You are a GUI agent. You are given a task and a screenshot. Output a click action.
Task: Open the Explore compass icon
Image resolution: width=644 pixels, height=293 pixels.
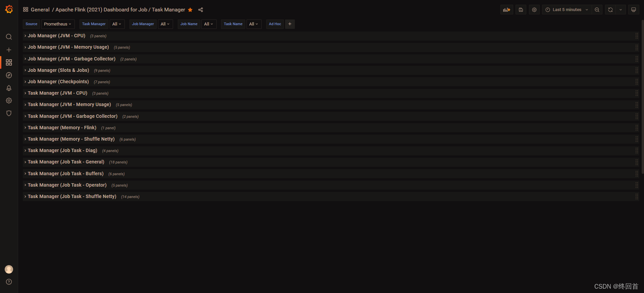9,75
